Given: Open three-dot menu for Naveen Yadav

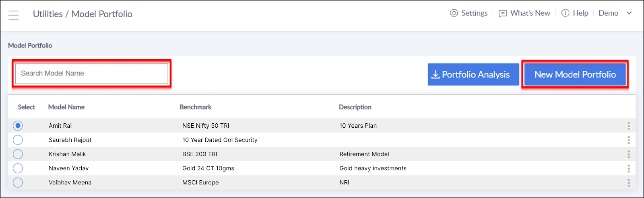Looking at the screenshot, I should pos(628,169).
